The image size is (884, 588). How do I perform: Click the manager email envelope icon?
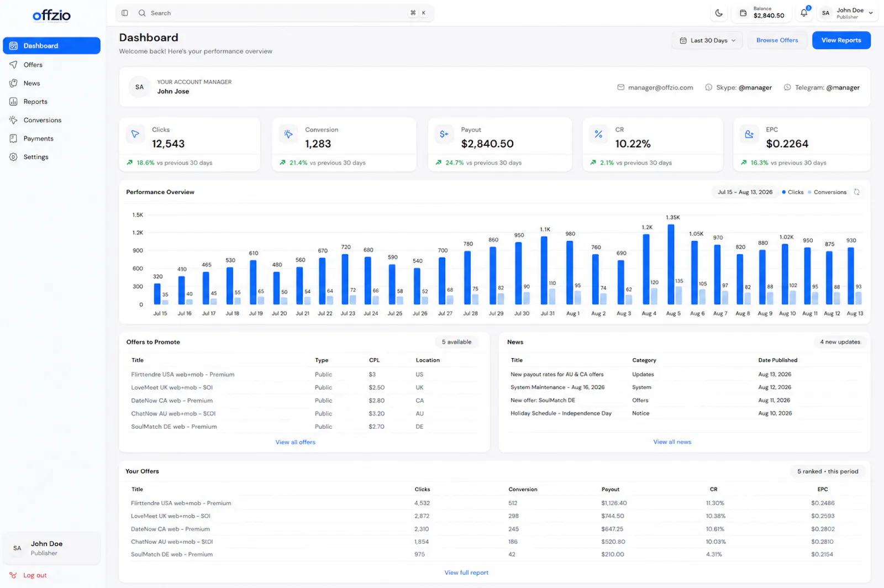[621, 87]
